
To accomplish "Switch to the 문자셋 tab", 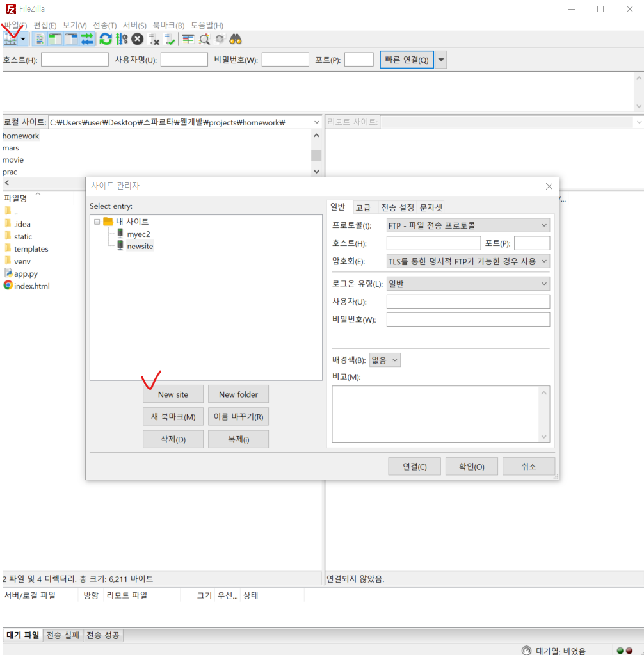I will [431, 207].
